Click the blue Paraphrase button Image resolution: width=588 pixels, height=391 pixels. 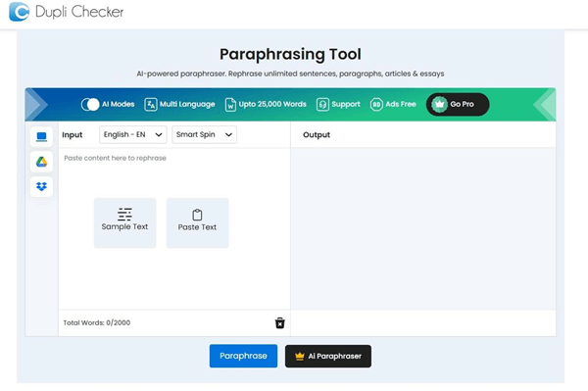pos(243,356)
